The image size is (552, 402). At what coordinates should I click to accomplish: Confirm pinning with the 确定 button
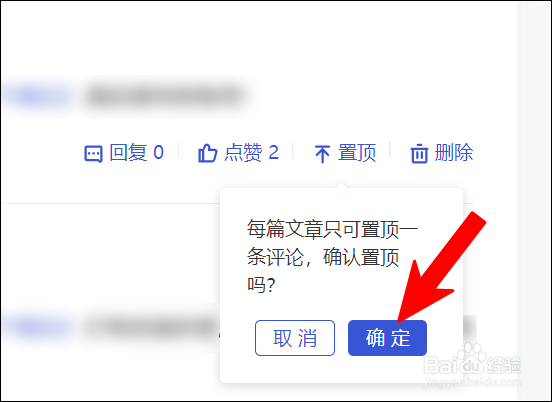(387, 338)
